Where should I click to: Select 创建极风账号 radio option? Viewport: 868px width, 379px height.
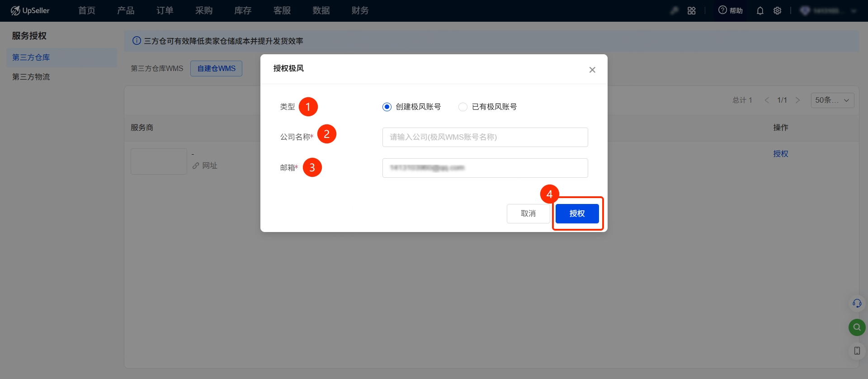[411, 107]
